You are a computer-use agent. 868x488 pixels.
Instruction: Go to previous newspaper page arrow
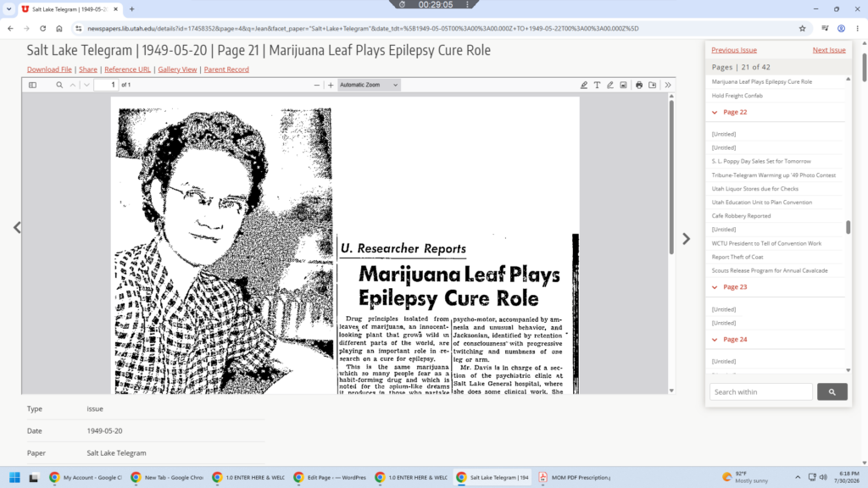point(17,227)
